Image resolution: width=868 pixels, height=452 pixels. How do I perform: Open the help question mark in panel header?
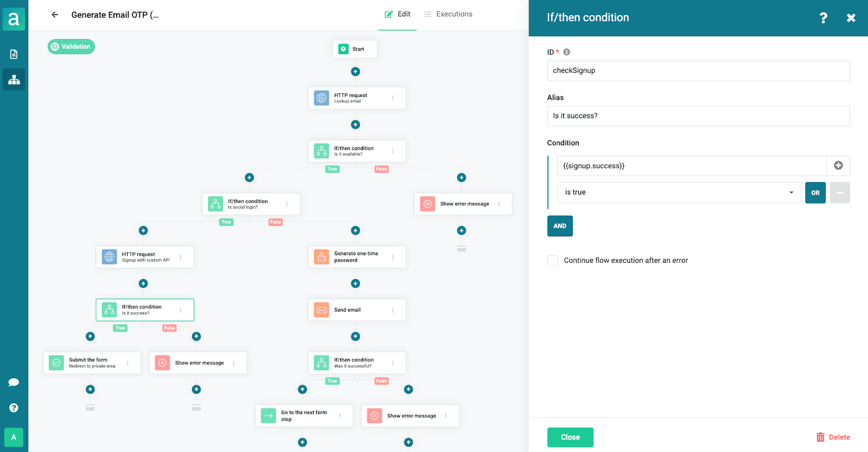(823, 18)
